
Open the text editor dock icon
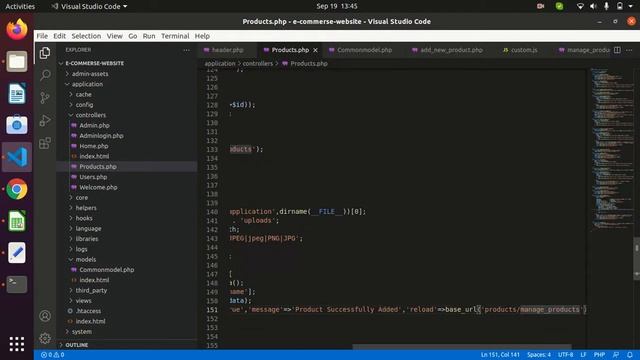pos(17,253)
